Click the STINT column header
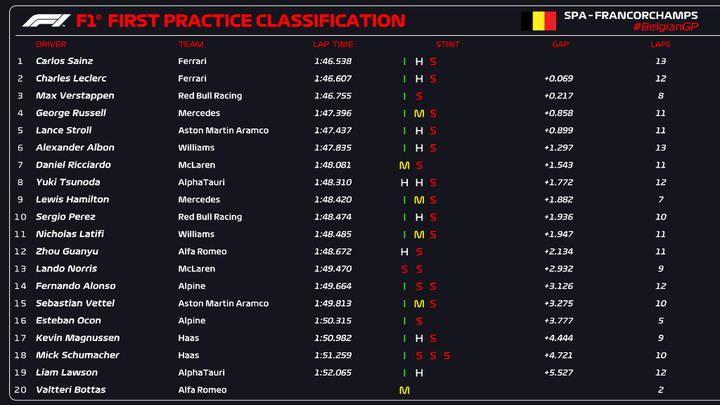The image size is (720, 405). (448, 44)
